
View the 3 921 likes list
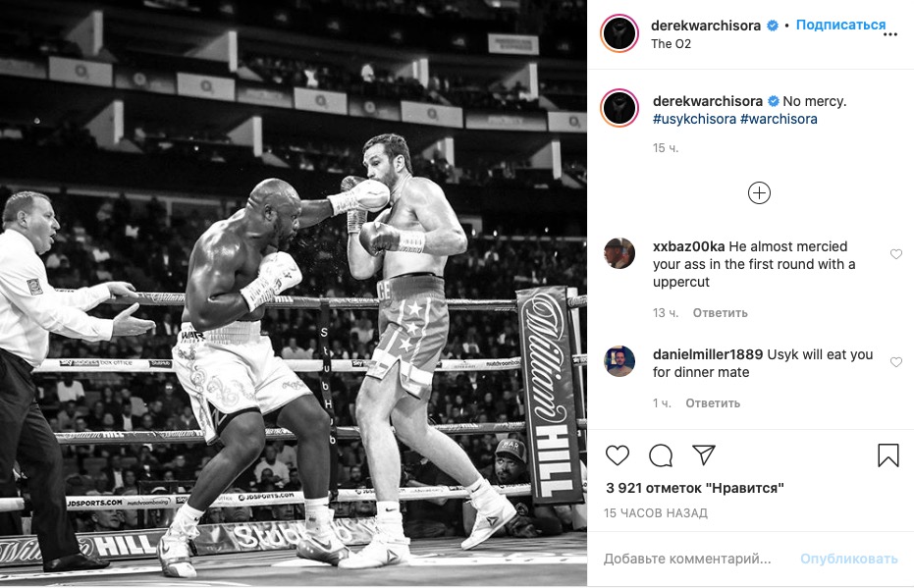coord(695,488)
